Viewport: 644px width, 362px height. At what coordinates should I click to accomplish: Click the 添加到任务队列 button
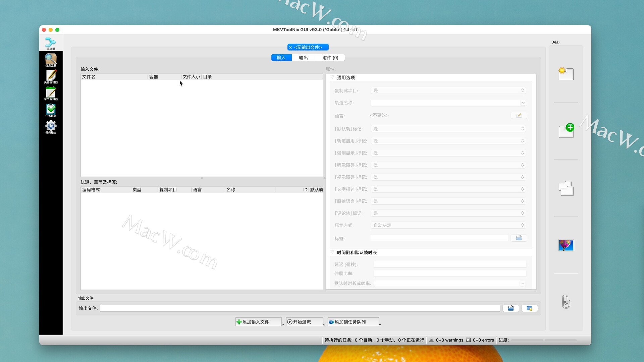pyautogui.click(x=353, y=322)
